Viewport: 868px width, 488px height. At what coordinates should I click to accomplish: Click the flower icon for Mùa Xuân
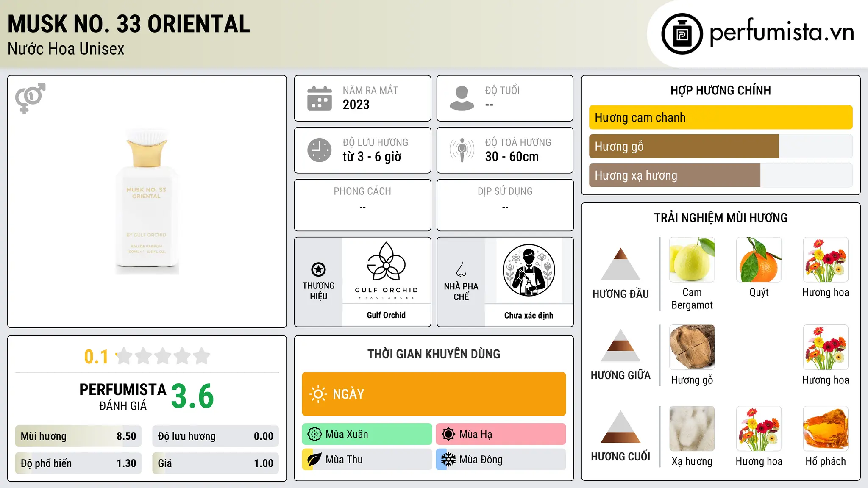click(314, 434)
